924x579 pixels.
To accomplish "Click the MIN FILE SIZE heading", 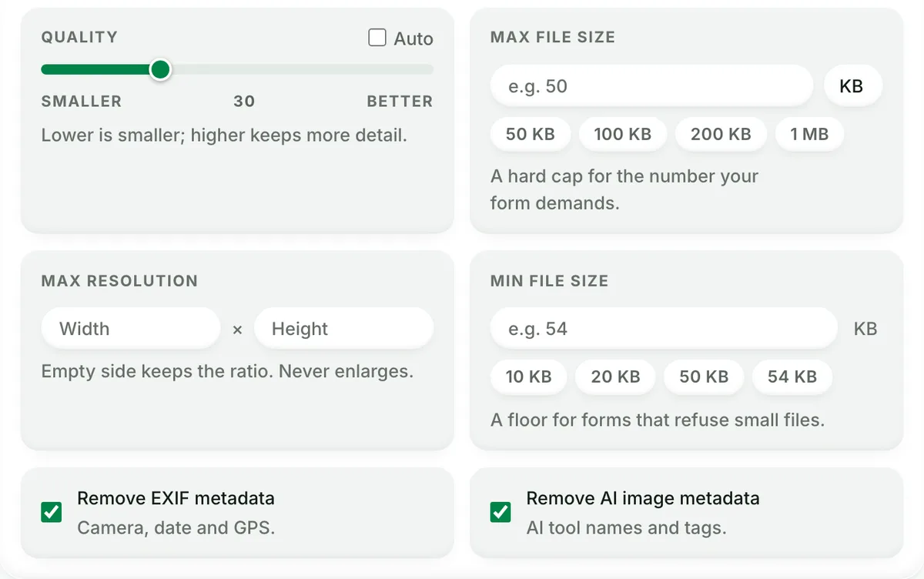I will [549, 281].
